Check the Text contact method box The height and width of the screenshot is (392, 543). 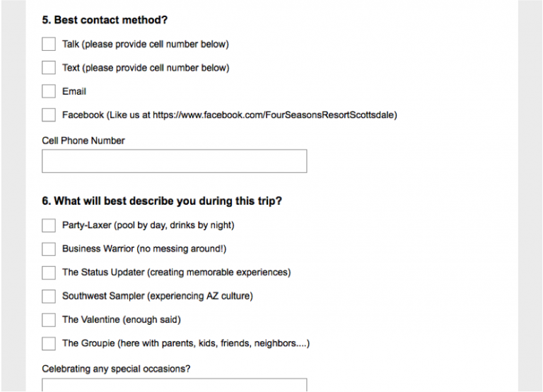coord(49,68)
